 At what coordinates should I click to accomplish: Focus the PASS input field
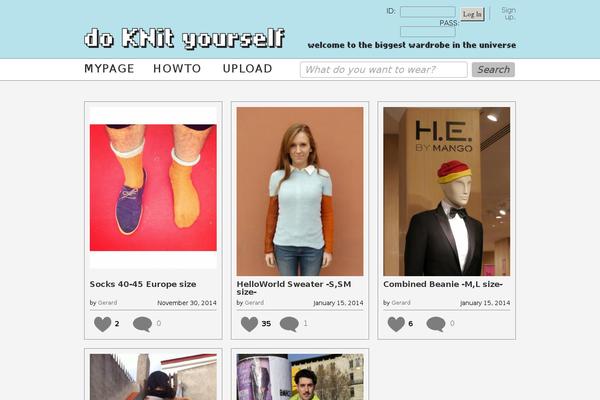[428, 31]
